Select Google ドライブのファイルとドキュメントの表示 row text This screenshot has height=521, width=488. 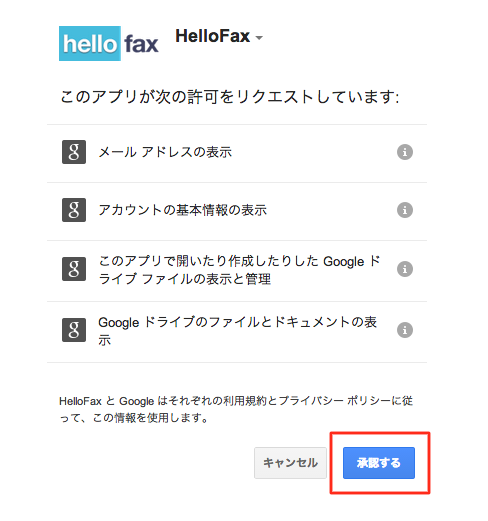(x=238, y=331)
